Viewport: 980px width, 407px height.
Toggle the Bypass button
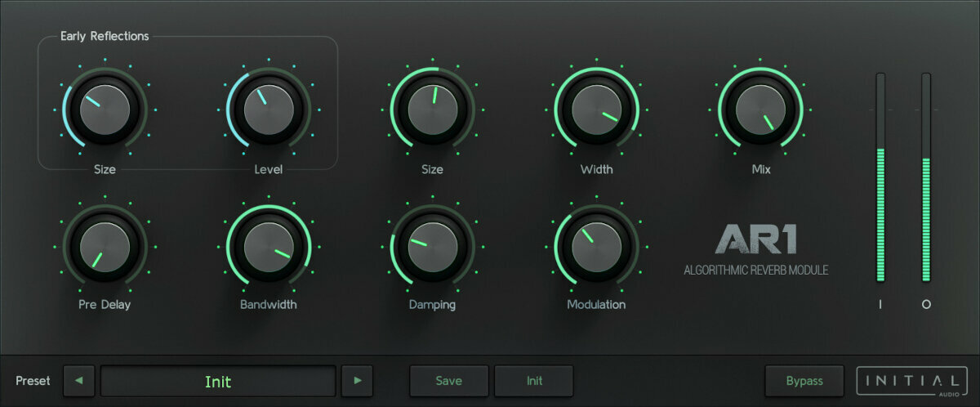(804, 381)
